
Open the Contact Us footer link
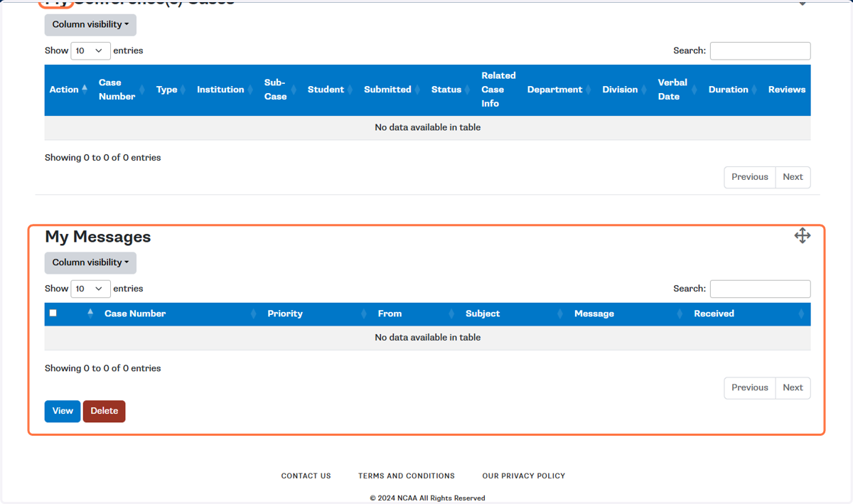point(306,476)
